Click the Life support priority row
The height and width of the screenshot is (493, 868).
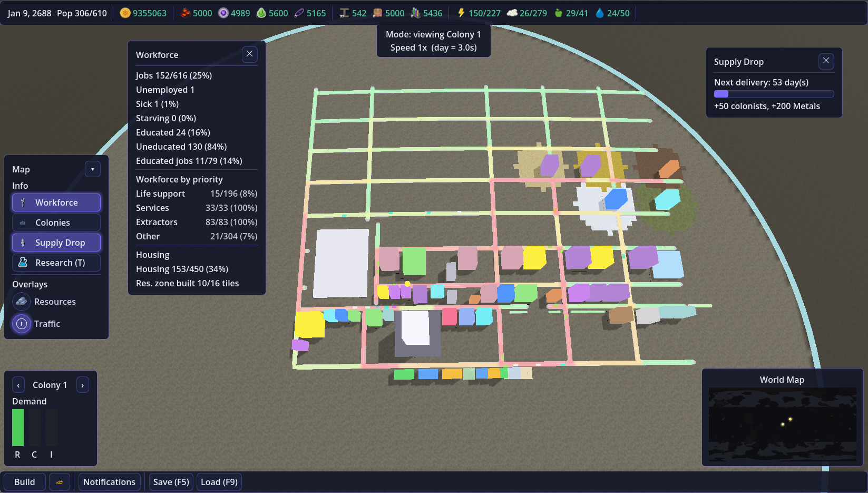tap(197, 194)
